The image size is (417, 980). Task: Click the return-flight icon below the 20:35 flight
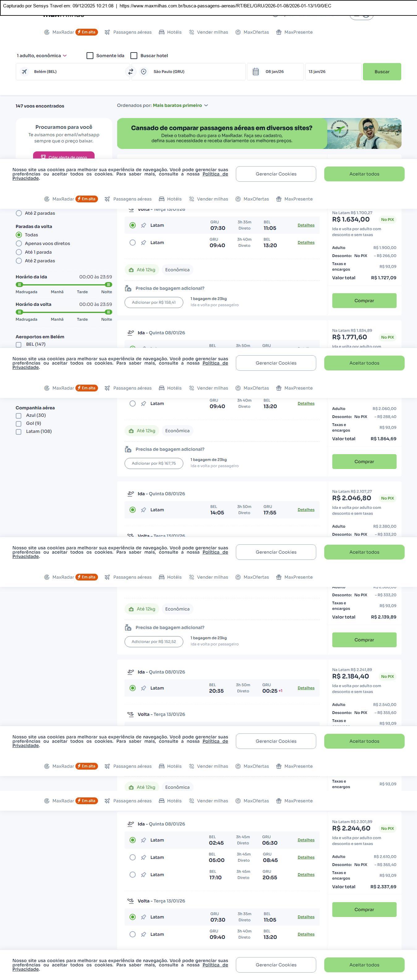tap(130, 714)
